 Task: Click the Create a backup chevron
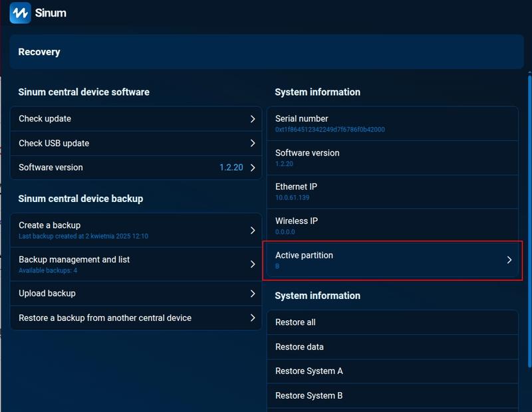click(253, 230)
